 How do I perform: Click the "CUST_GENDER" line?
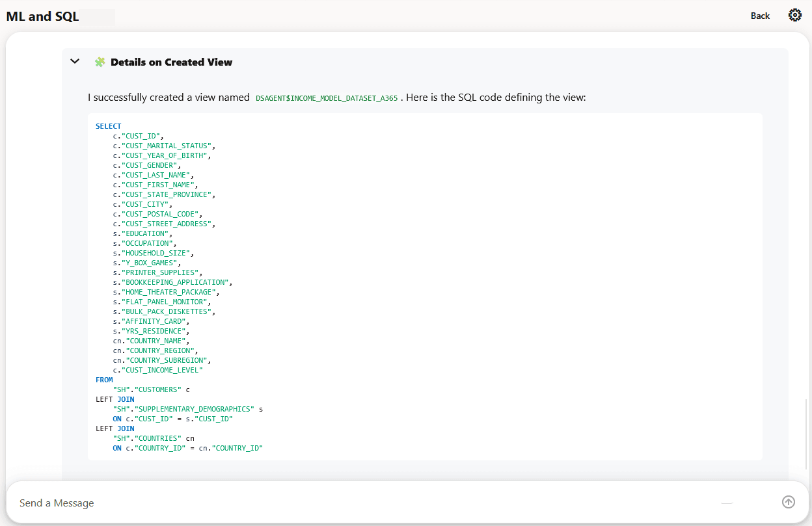pos(147,165)
